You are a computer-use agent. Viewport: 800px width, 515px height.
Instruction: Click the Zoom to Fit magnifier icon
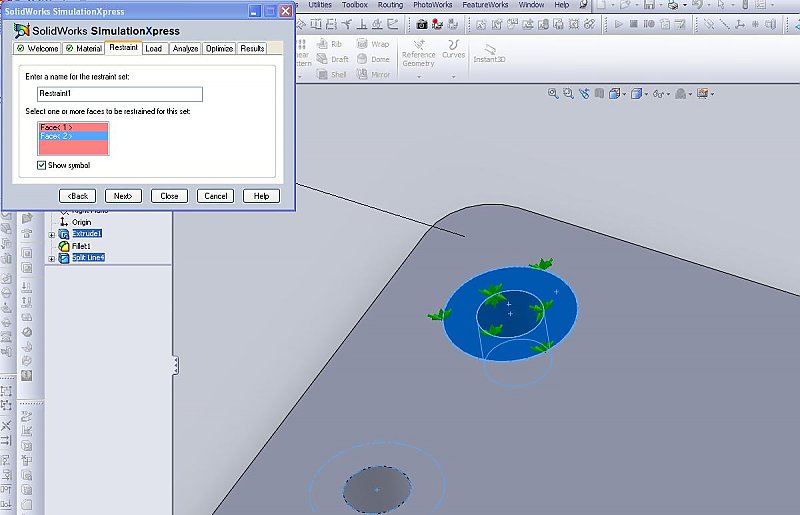[x=553, y=94]
